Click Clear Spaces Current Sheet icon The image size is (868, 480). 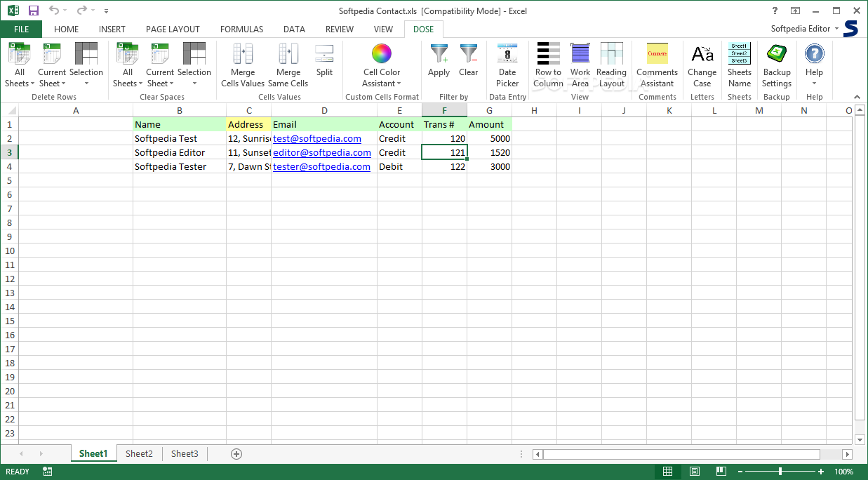coord(160,54)
